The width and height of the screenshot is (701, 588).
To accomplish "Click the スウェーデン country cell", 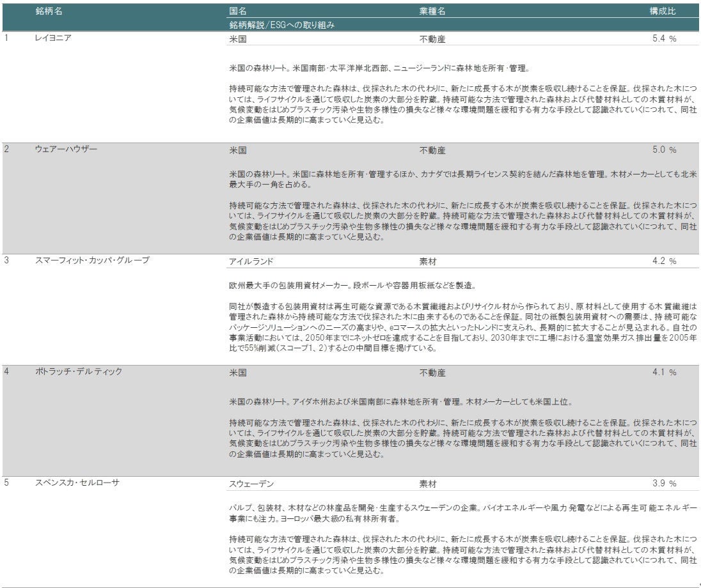I will coord(251,484).
